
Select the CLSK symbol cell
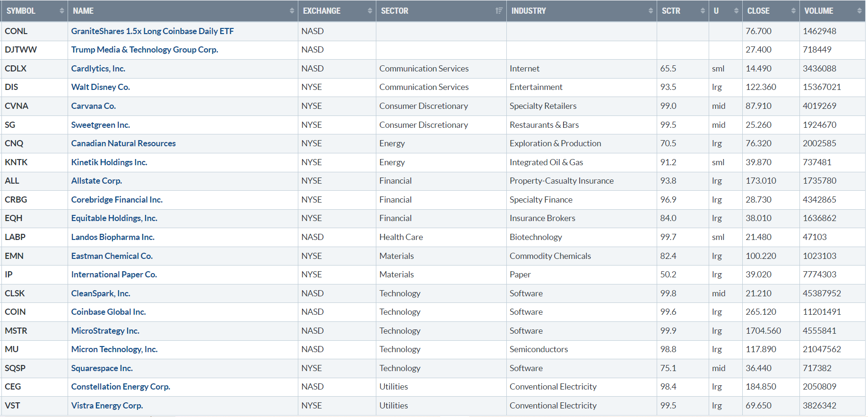15,293
